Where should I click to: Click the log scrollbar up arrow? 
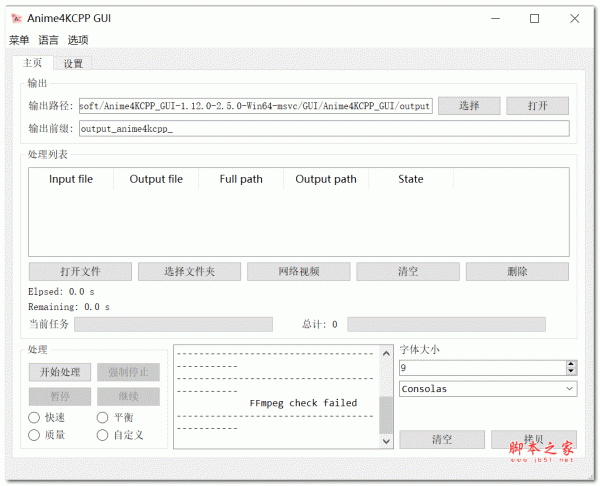[x=386, y=353]
